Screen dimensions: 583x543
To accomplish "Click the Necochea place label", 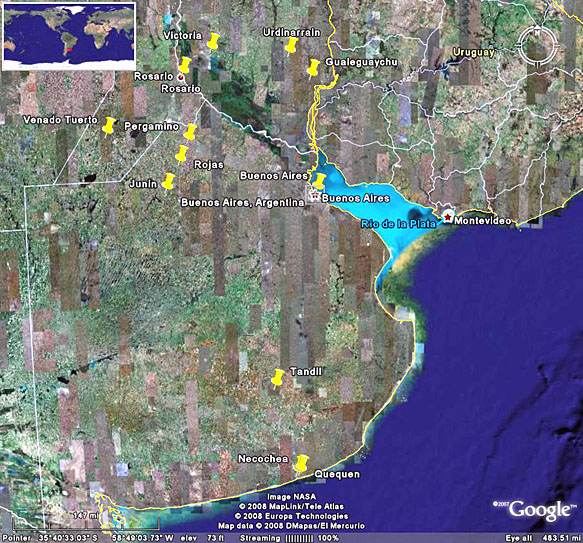I will [x=263, y=459].
